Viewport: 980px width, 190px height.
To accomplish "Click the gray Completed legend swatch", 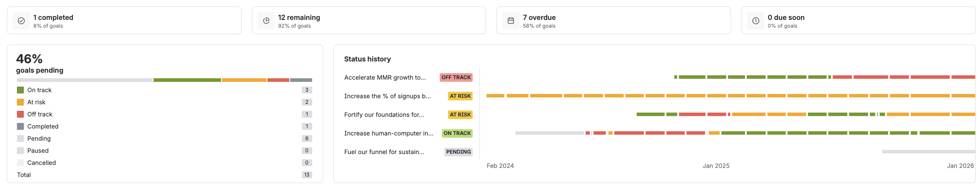I will pos(20,126).
